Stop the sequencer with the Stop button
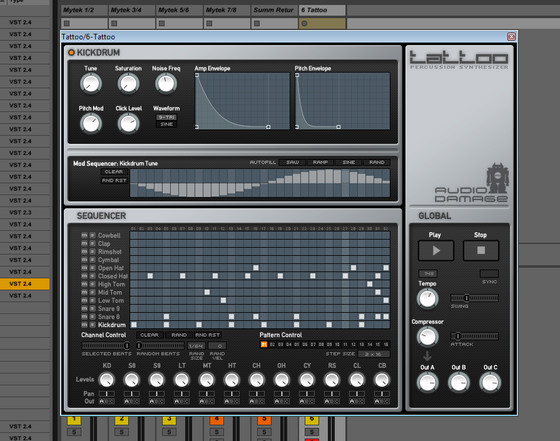Image resolution: width=560 pixels, height=441 pixels. click(481, 250)
